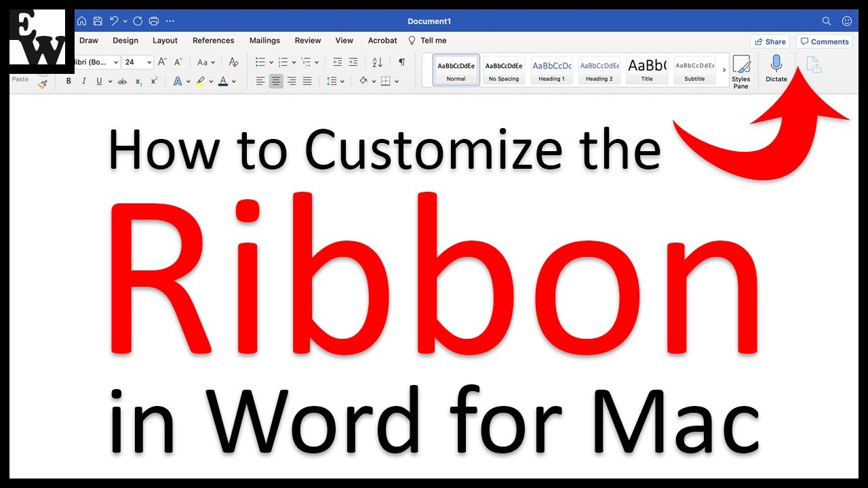The height and width of the screenshot is (488, 868).
Task: Toggle Strikethrough formatting
Action: click(x=122, y=81)
